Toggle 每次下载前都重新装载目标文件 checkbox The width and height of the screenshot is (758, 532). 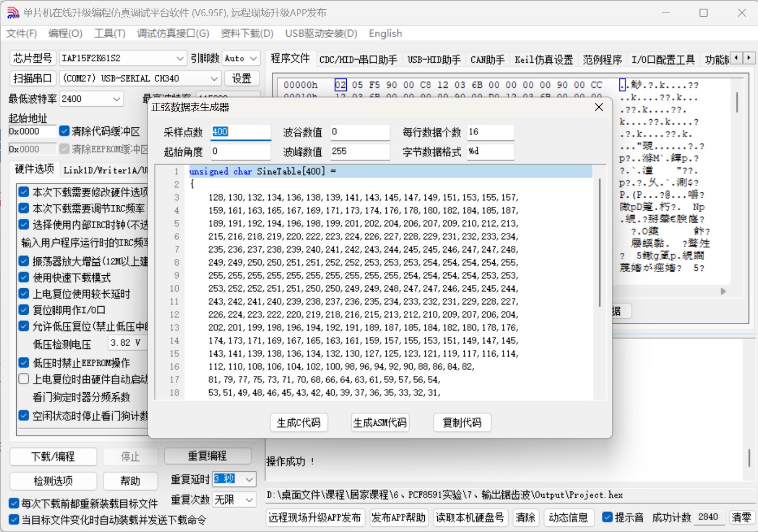14,503
